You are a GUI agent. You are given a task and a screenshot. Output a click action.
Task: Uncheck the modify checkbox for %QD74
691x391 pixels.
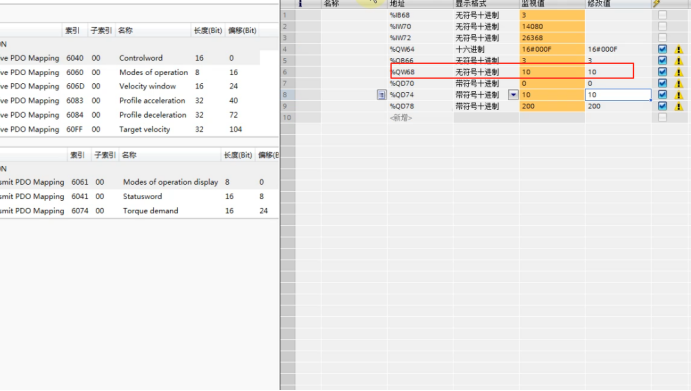pyautogui.click(x=662, y=94)
